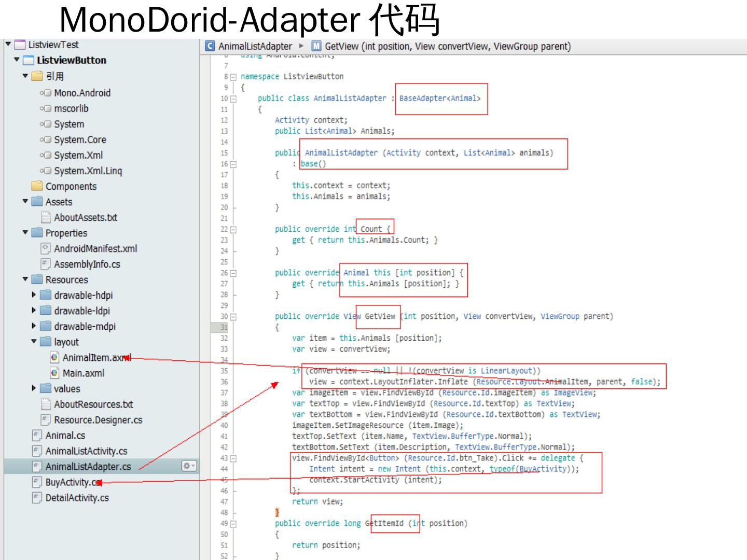Click the method icon beside GetView breadcrumb
The image size is (747, 560).
click(x=316, y=46)
